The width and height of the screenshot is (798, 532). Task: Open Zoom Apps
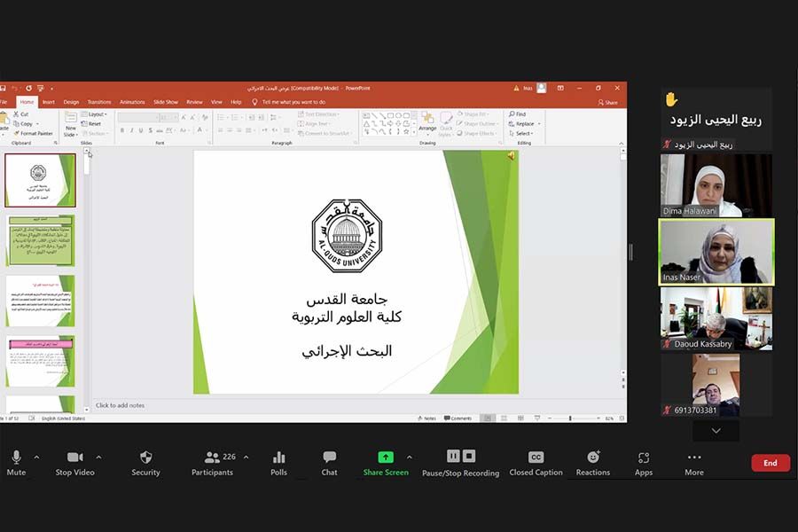click(x=644, y=463)
